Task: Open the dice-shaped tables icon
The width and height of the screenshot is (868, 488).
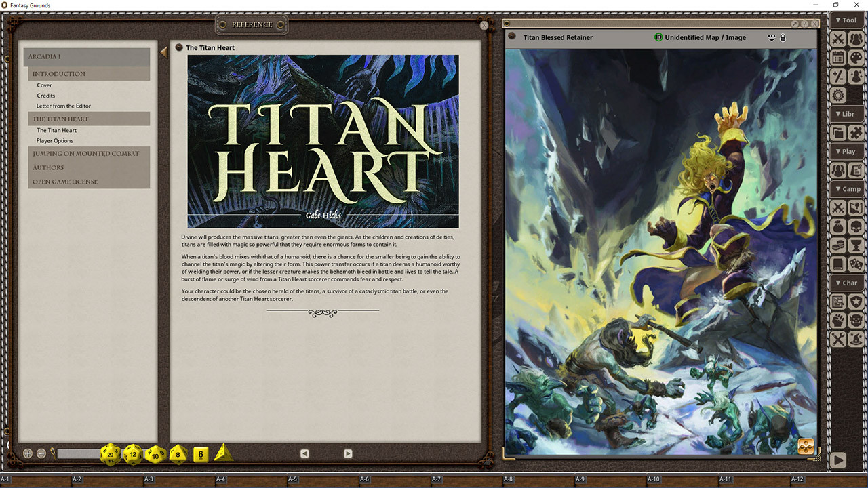Action: coord(856,264)
